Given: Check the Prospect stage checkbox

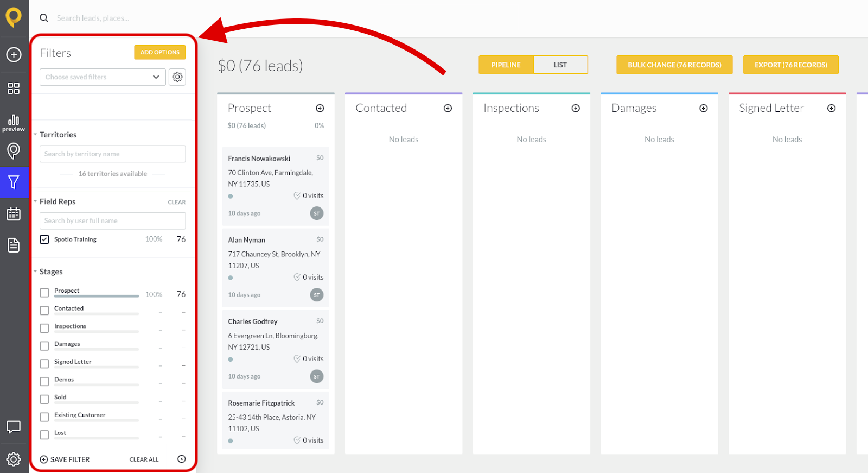Looking at the screenshot, I should click(44, 293).
